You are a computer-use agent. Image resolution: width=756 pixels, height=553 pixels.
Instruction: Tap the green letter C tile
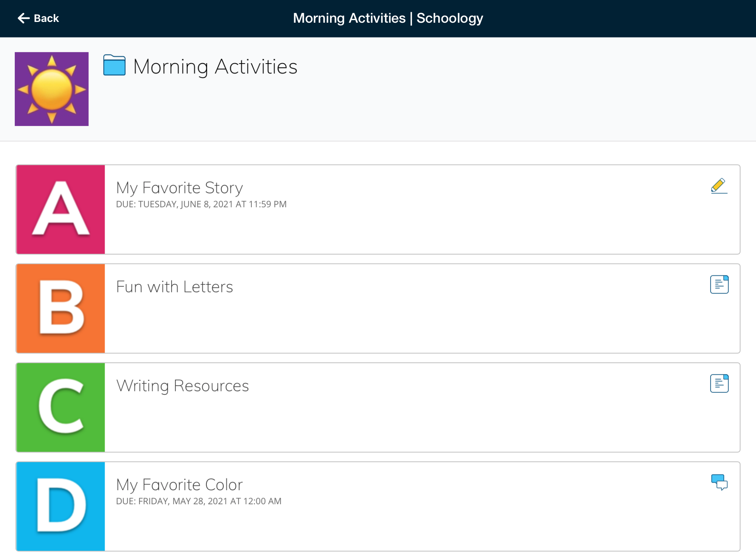coord(60,407)
